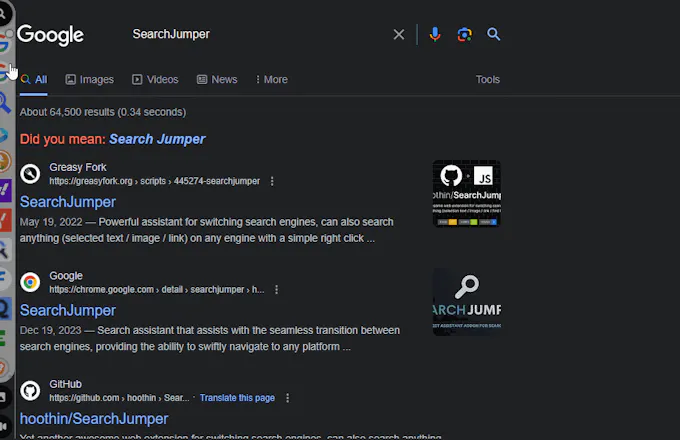Click the top black search icon in the sidebar
Viewport: 680px width, 440px height.
pyautogui.click(x=3, y=14)
